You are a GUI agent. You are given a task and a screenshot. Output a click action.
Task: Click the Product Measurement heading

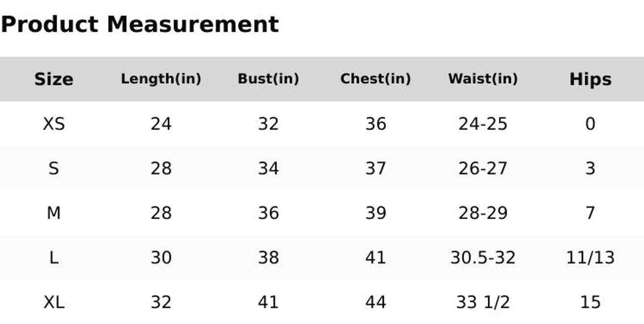click(140, 25)
